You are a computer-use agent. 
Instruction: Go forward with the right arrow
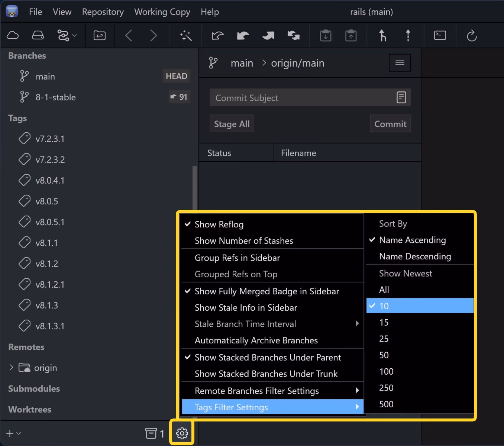click(x=154, y=36)
